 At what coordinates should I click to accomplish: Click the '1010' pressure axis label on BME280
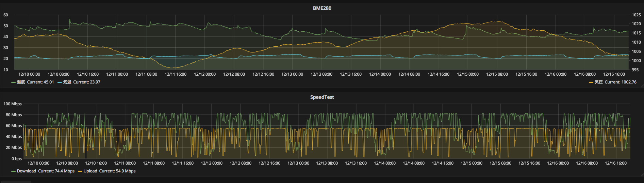click(636, 42)
